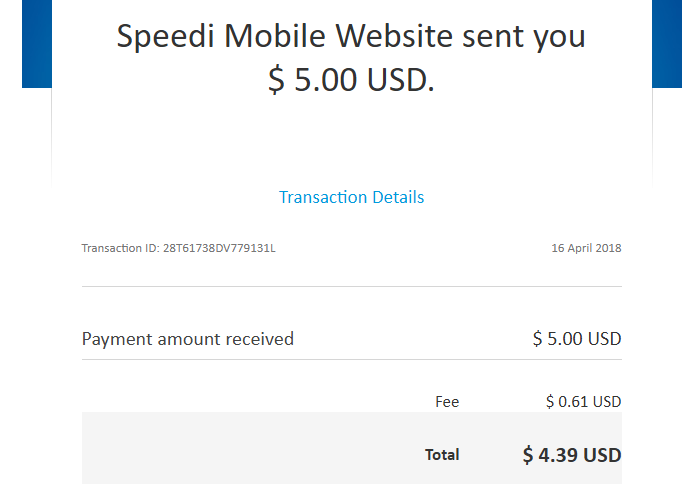Click the Payment amount received label
The height and width of the screenshot is (484, 690).
(187, 339)
